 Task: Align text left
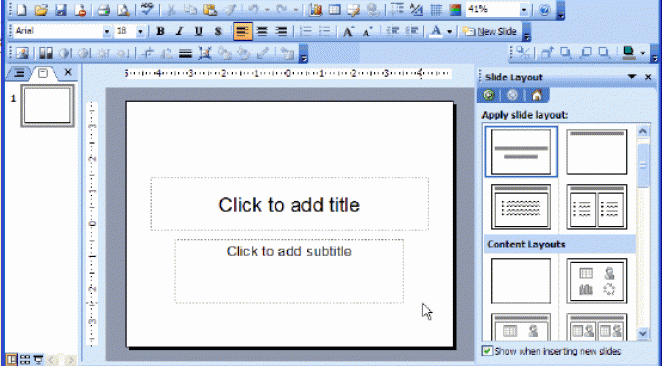(x=242, y=31)
